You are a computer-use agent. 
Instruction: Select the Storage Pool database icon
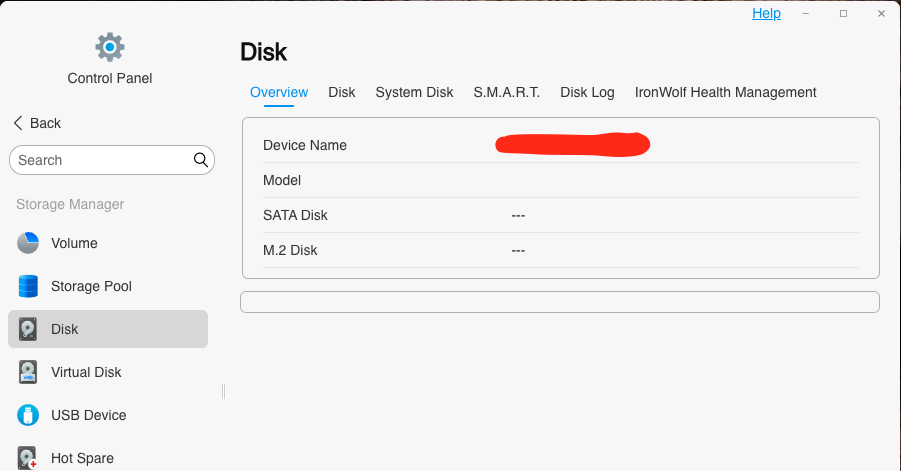[x=28, y=286]
